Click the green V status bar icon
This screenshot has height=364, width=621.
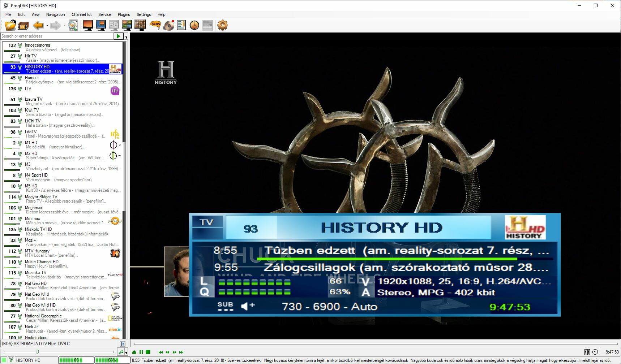click(11, 360)
